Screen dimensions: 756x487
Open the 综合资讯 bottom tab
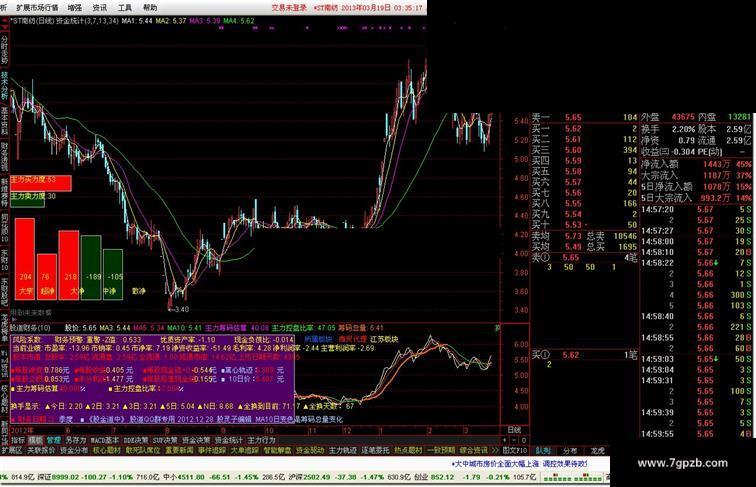pyautogui.click(x=473, y=450)
